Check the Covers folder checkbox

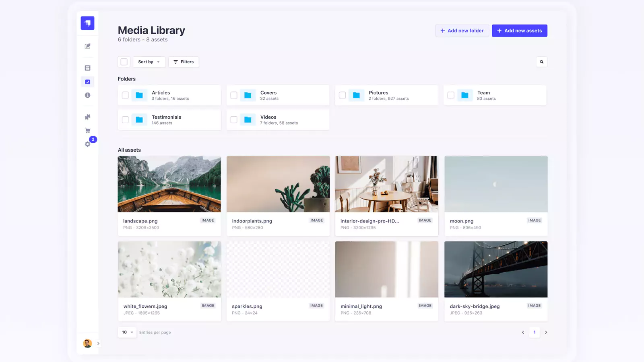pos(234,95)
